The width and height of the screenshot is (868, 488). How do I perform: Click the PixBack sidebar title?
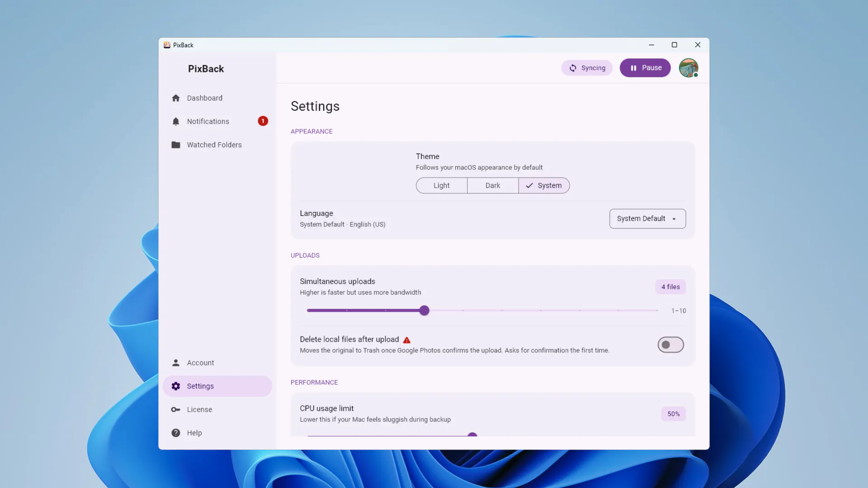206,69
